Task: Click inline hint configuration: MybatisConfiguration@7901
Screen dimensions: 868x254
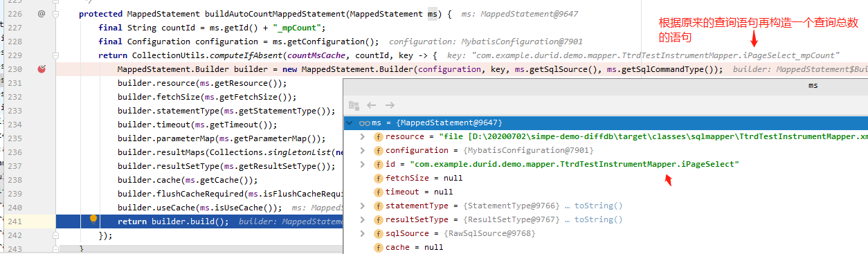Action: (486, 42)
